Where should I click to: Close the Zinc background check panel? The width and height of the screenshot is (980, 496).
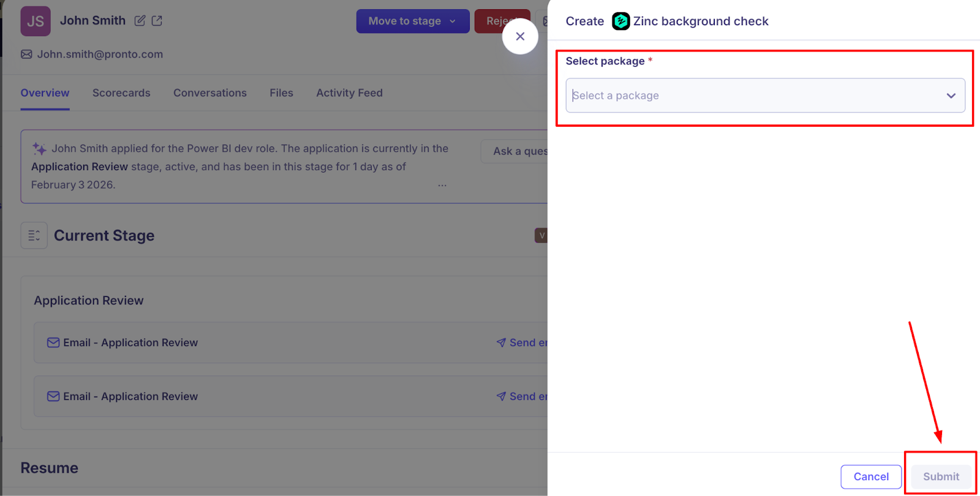(520, 37)
